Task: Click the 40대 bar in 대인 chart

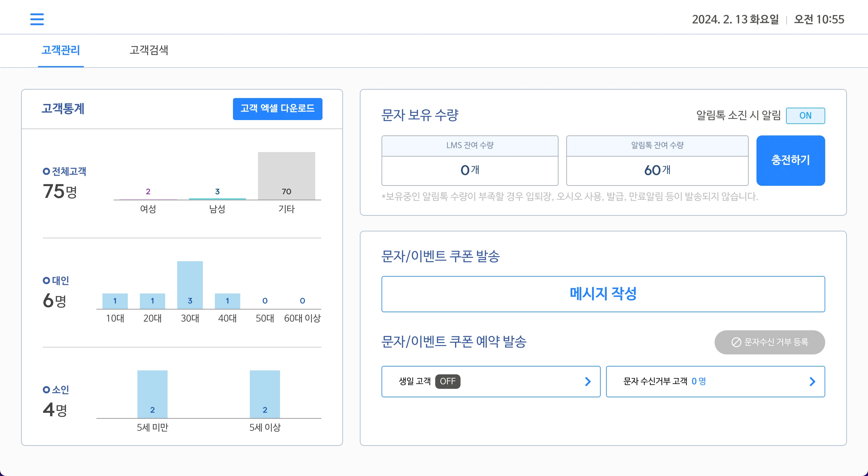Action: (x=228, y=301)
